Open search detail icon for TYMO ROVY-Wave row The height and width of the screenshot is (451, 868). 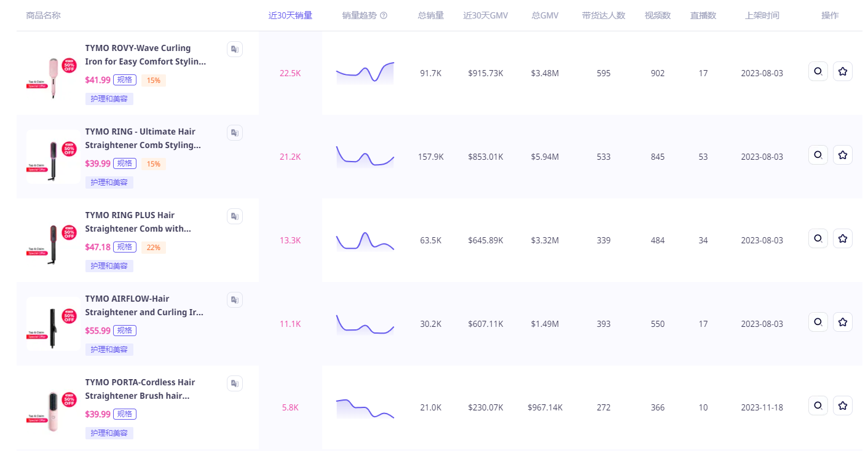(818, 71)
